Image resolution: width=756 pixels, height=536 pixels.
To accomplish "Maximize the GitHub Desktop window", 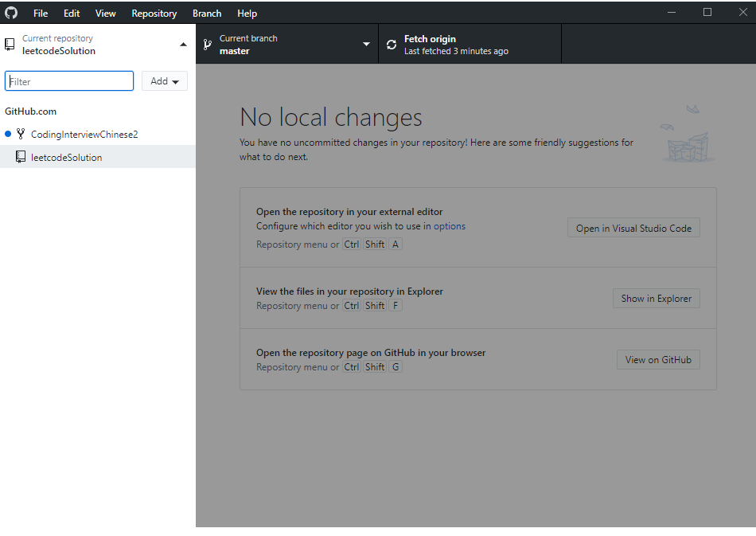I will [x=707, y=12].
